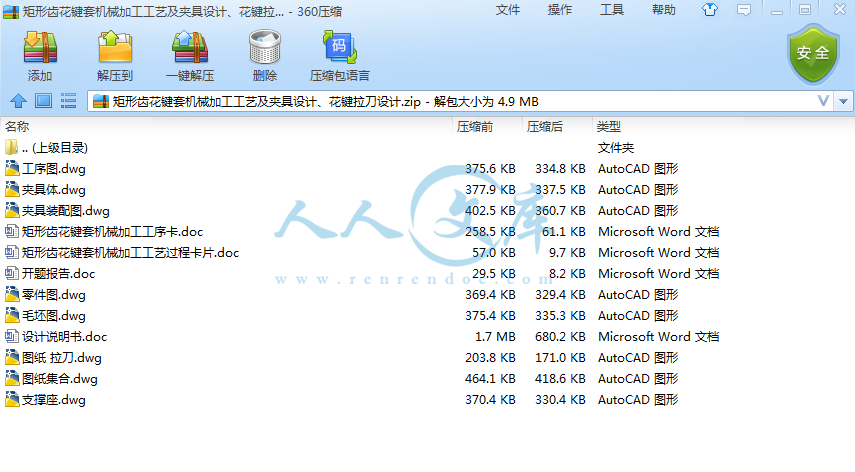
Task: Click the V chevron in address bar
Action: click(823, 101)
